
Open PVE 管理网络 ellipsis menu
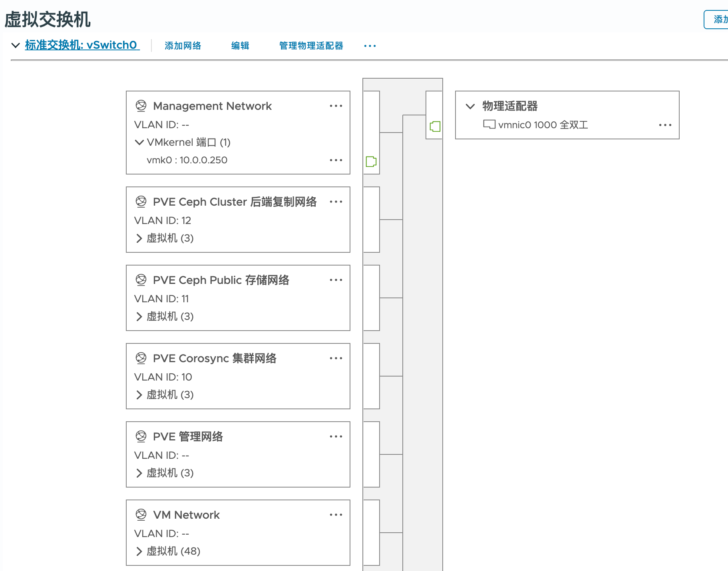[x=336, y=436]
